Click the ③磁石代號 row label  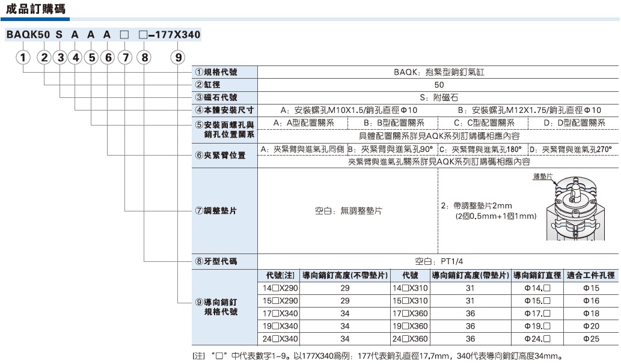tap(216, 97)
